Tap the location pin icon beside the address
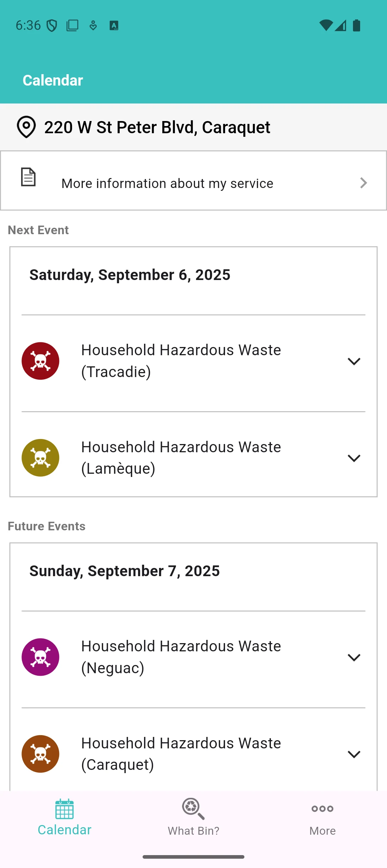Viewport: 387px width, 868px height. click(26, 127)
